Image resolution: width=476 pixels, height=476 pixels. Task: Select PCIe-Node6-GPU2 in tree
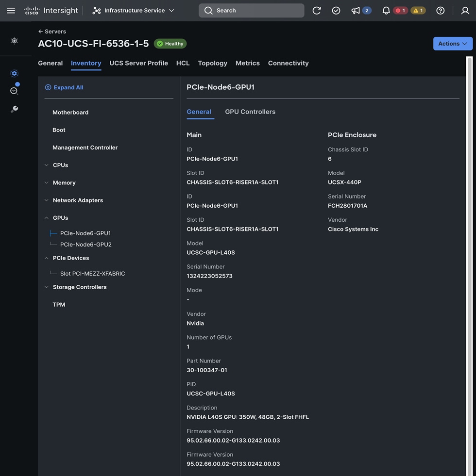pos(85,245)
